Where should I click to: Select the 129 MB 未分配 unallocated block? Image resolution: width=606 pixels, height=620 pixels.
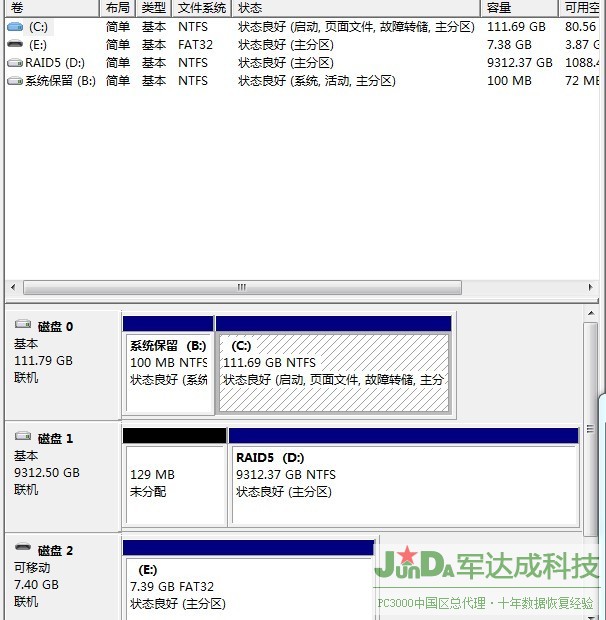click(x=175, y=477)
